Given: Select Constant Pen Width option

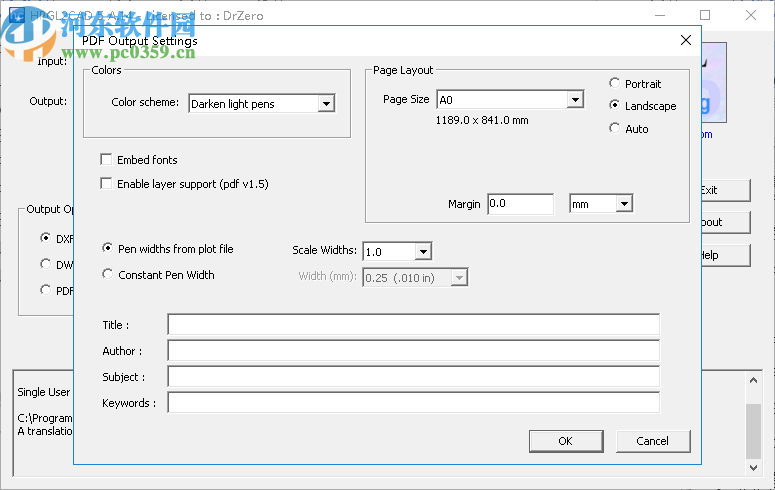Looking at the screenshot, I should tap(107, 274).
